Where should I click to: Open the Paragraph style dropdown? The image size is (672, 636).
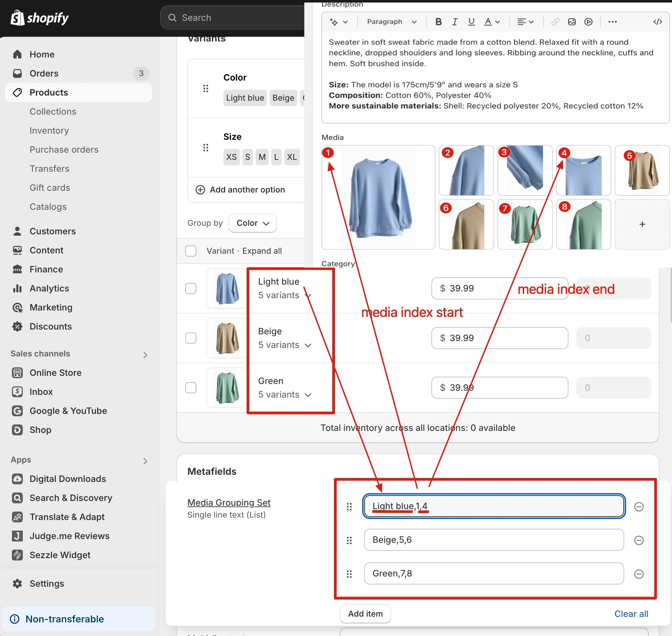392,22
